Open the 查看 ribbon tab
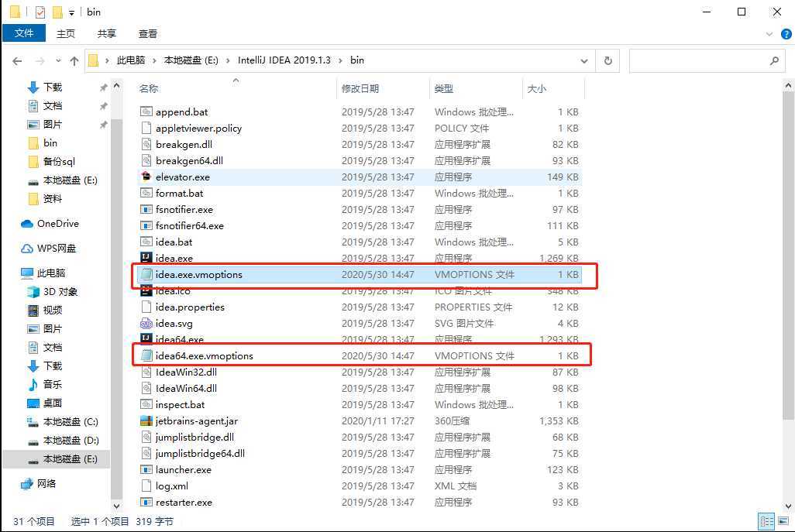The height and width of the screenshot is (532, 795). pyautogui.click(x=147, y=33)
